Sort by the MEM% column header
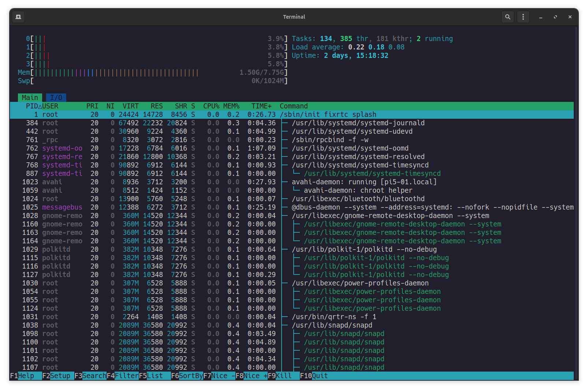588x391 pixels. point(231,106)
